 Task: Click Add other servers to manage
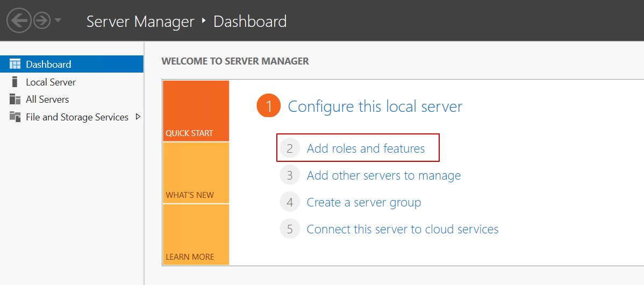(x=384, y=175)
